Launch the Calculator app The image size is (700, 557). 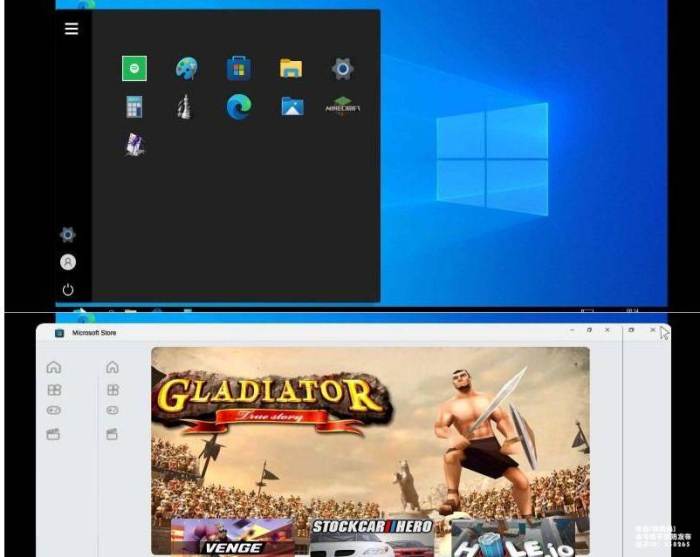pos(134,107)
